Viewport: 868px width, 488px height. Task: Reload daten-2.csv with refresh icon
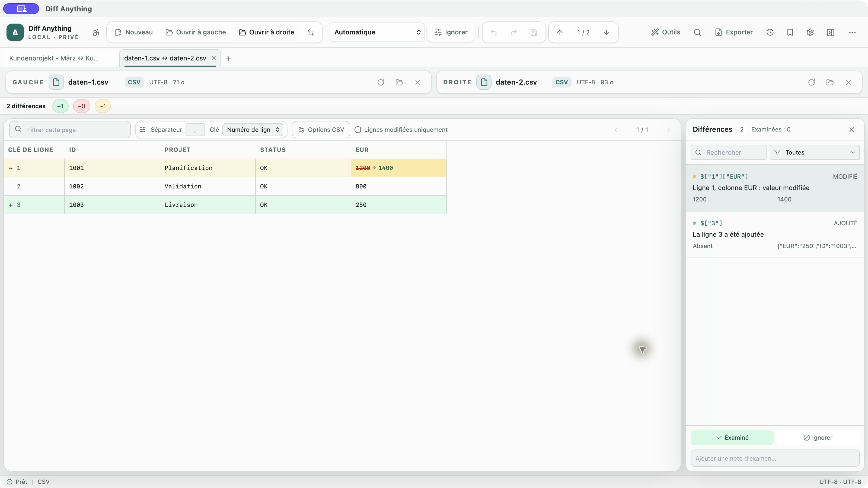click(x=811, y=82)
